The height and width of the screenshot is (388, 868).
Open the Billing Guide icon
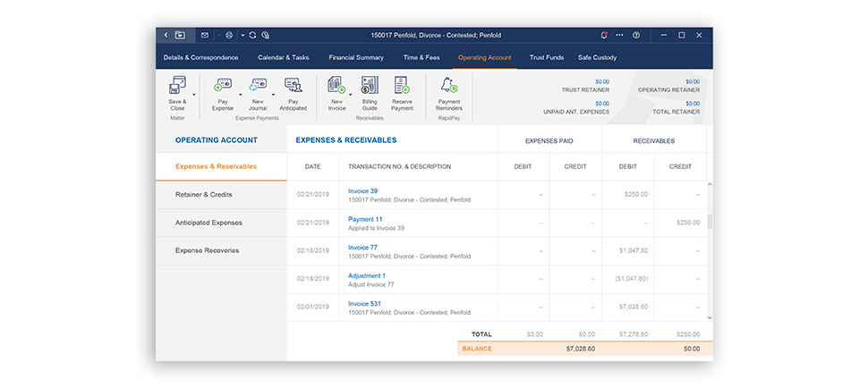(370, 85)
